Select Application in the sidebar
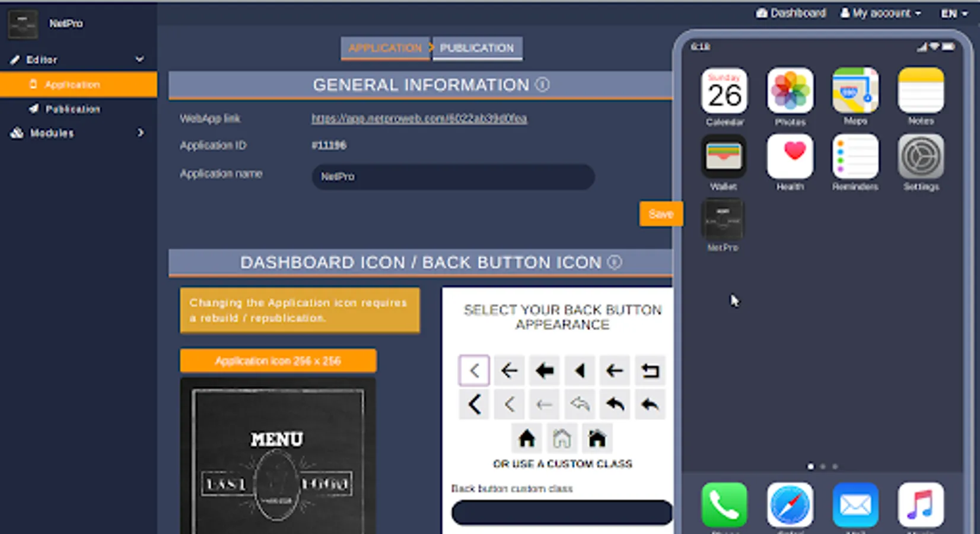The image size is (980, 534). click(78, 84)
